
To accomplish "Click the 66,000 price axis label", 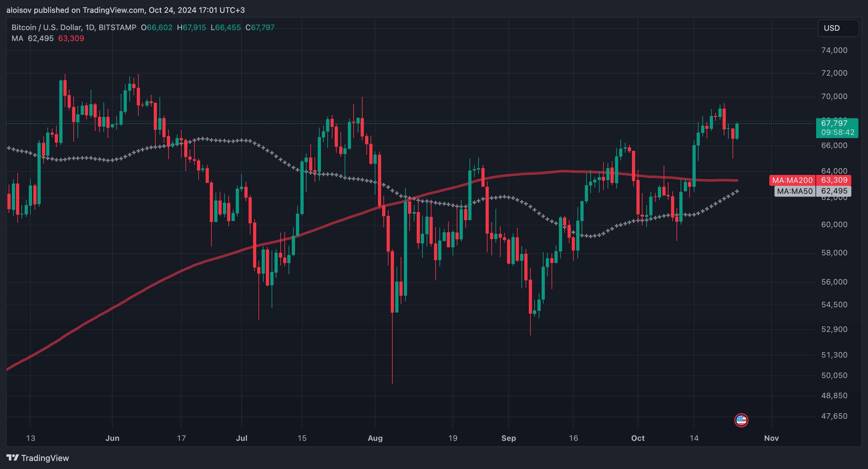I will 834,145.
